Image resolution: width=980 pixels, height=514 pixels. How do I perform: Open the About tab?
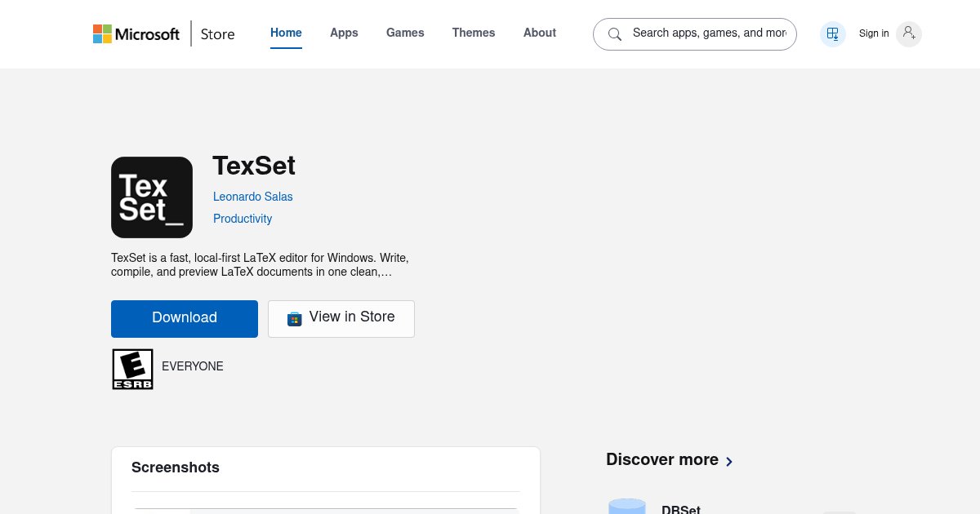pos(540,33)
